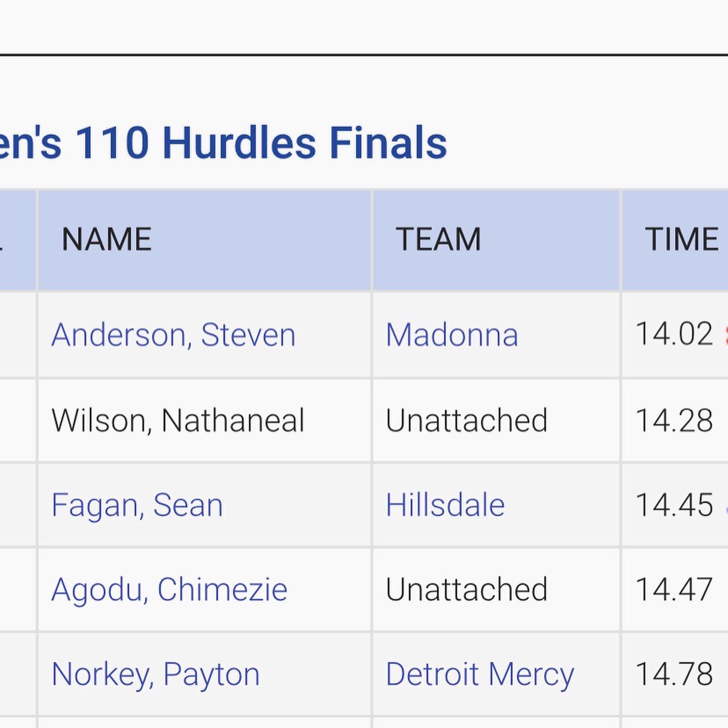
Task: Open Agodu, Chimezie athlete link
Action: click(169, 589)
